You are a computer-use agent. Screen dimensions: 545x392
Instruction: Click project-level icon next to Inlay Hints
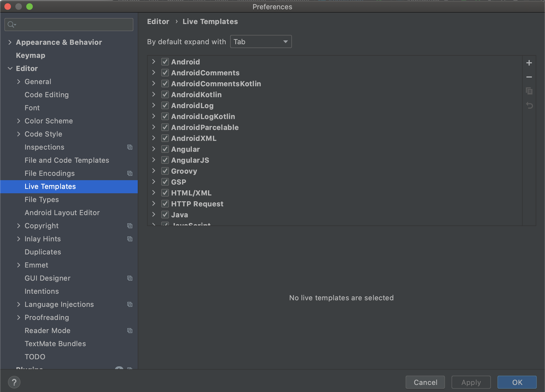pyautogui.click(x=130, y=239)
